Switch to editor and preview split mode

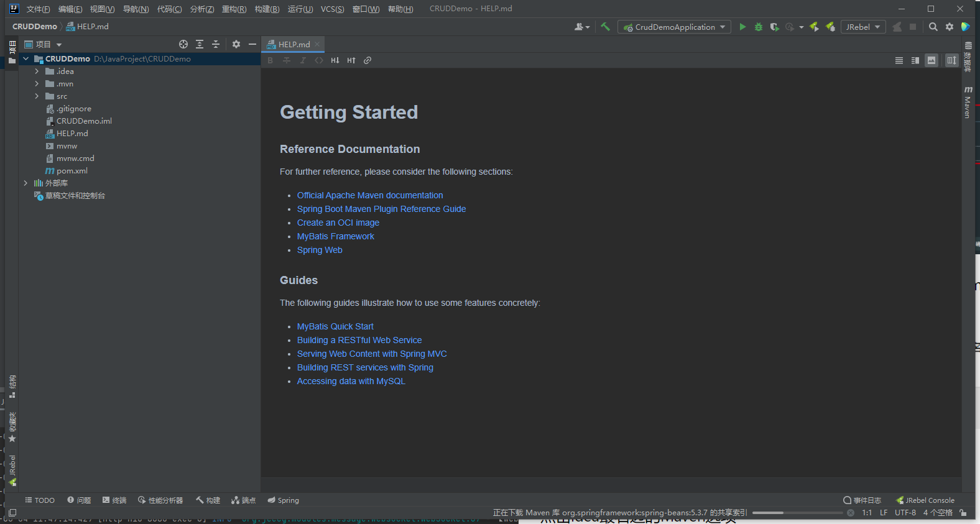coord(915,60)
